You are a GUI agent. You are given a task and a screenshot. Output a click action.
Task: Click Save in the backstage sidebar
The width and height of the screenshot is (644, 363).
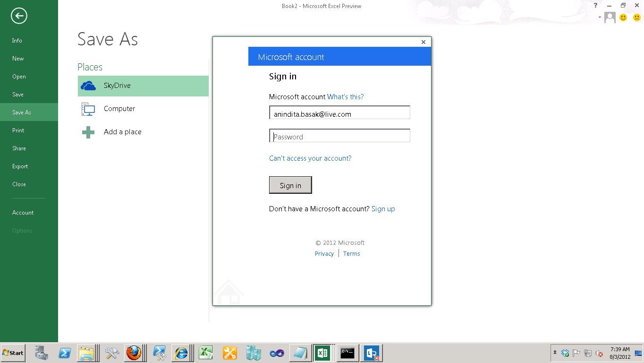coord(29,95)
